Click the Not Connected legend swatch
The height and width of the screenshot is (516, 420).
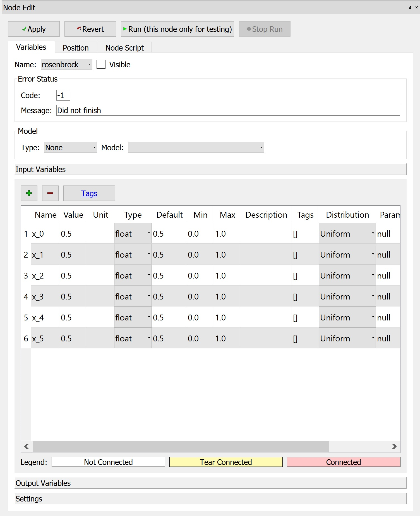(x=108, y=462)
